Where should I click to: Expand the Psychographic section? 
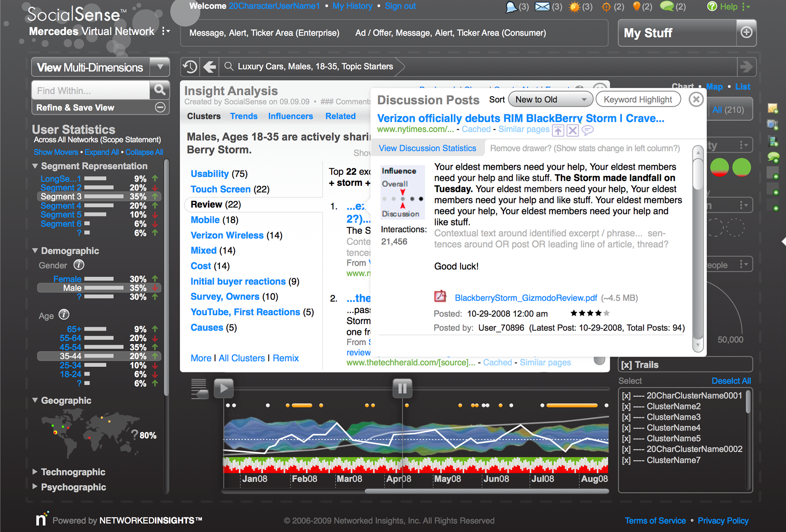[35, 487]
